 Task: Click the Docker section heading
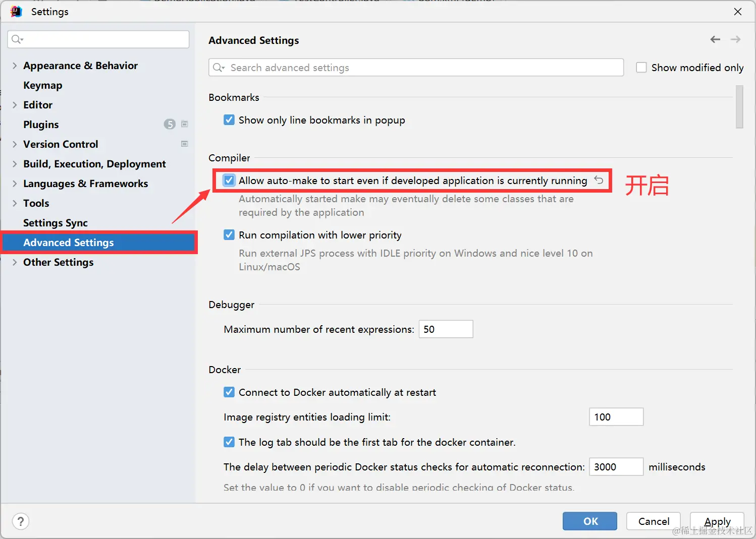[225, 370]
